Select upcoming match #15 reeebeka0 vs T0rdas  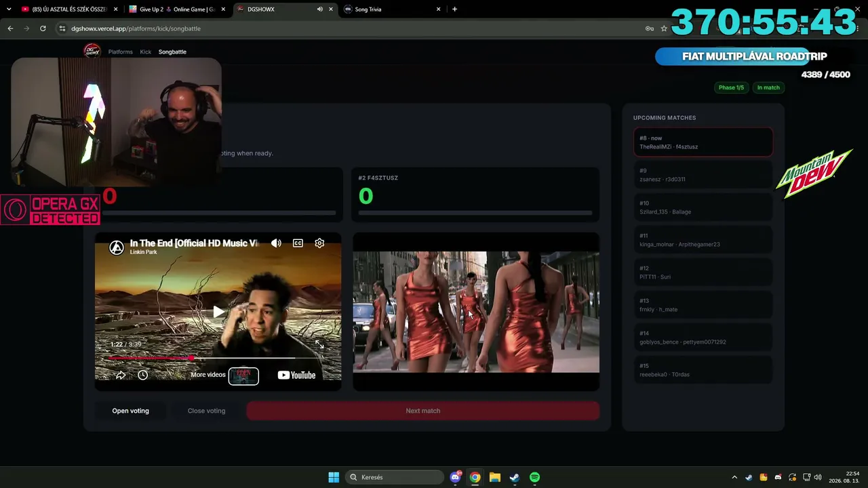click(x=703, y=370)
